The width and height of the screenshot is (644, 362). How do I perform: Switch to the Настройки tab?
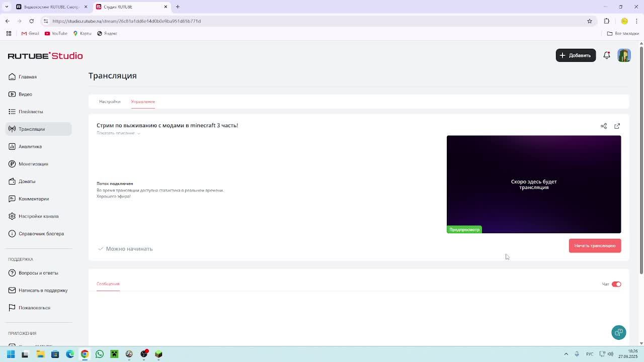tap(110, 102)
